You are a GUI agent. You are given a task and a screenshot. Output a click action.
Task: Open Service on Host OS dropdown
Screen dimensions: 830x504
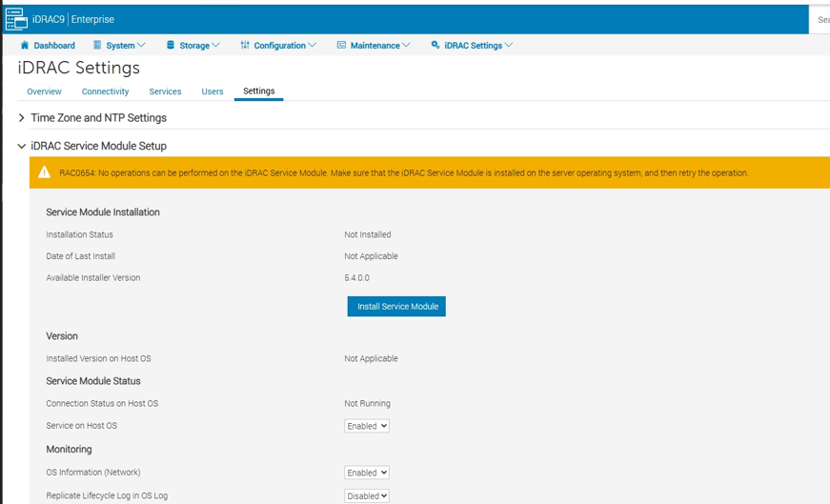[367, 426]
